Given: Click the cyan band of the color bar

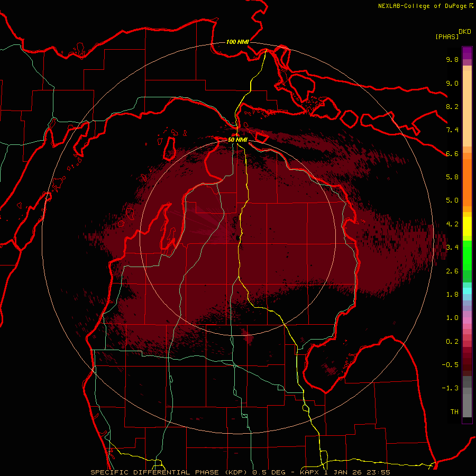Looking at the screenshot, I should (x=467, y=290).
